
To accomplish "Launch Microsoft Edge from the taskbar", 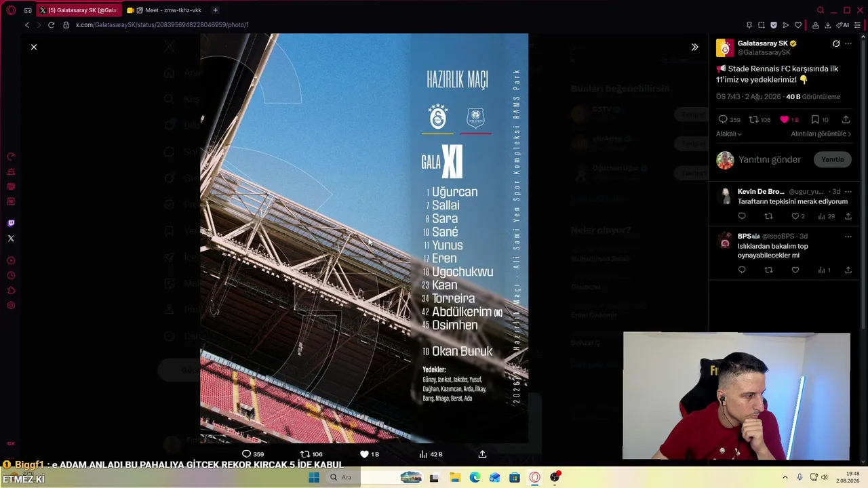I will coord(475,477).
